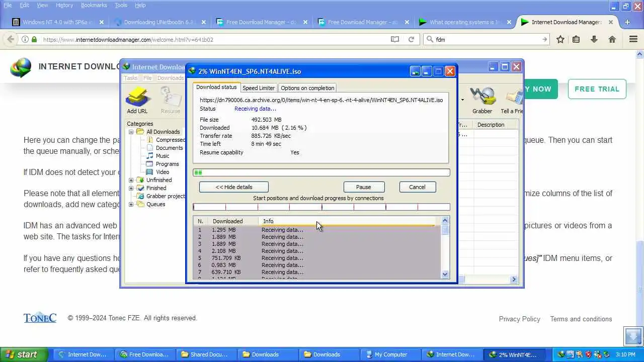
Task: Open the dropdown arrow left of Grabber
Action: pyautogui.click(x=462, y=100)
